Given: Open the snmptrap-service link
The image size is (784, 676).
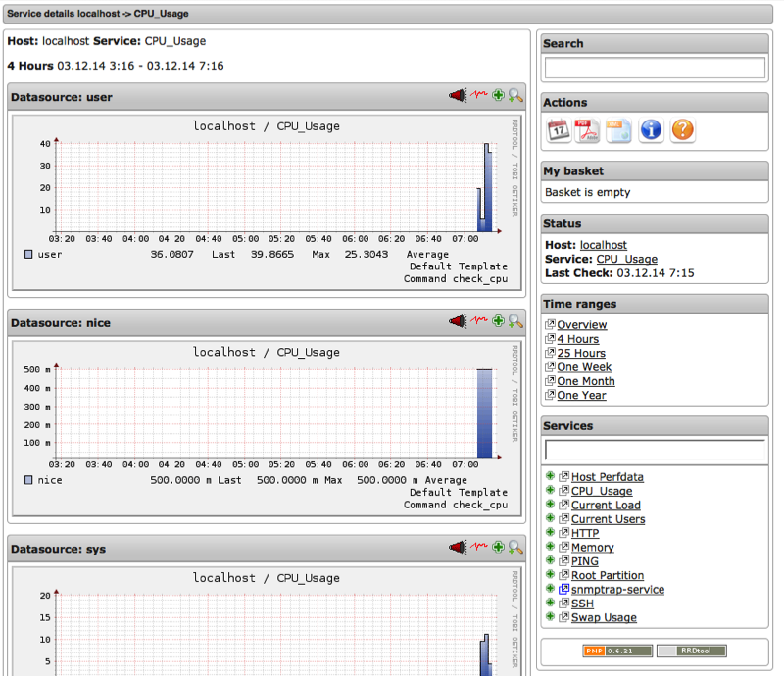Looking at the screenshot, I should [617, 590].
